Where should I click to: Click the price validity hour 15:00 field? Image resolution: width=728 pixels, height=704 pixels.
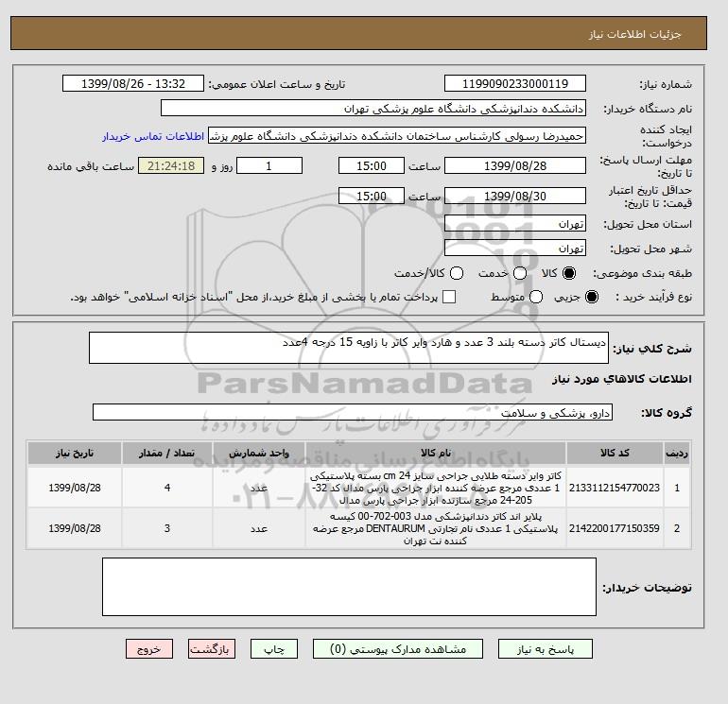coord(372,196)
